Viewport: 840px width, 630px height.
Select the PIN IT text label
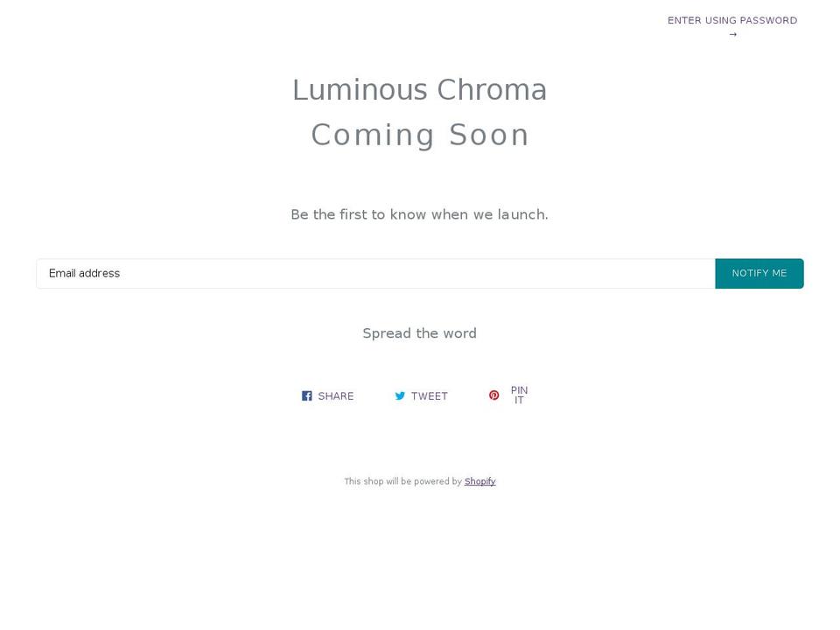[519, 395]
